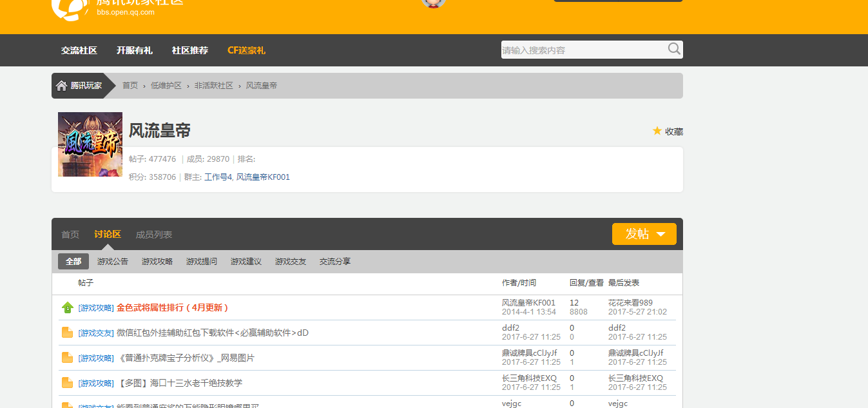Toggle the 收藏 favorite star

click(657, 130)
